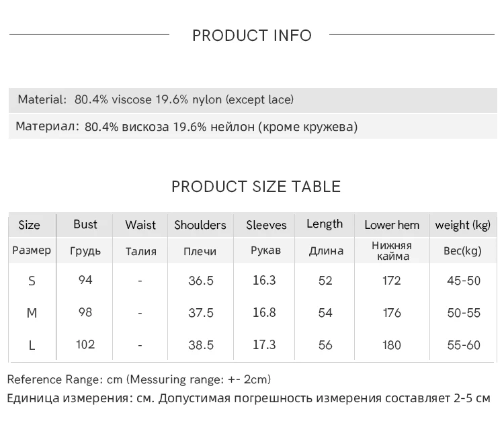
Task: Click the bust value 102
Action: click(85, 344)
